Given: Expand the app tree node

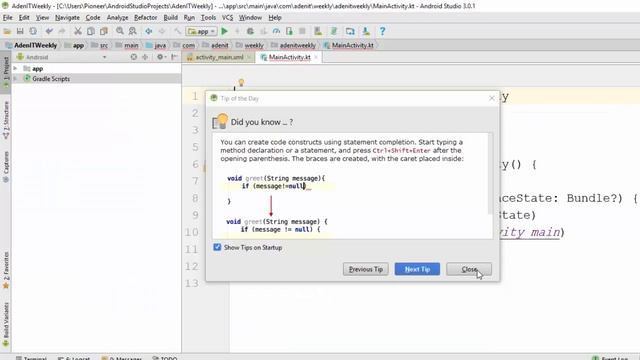Looking at the screenshot, I should coord(15,69).
